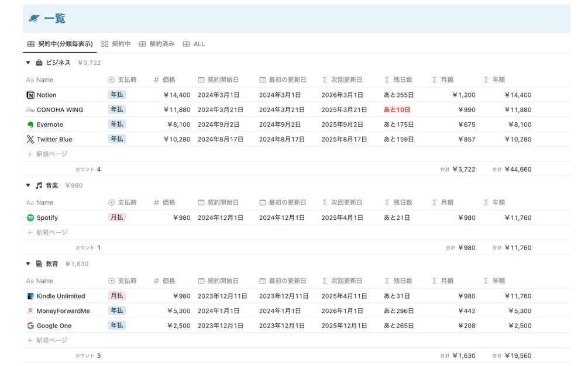
Task: Open 支払時 column header in ビジネス table
Action: pos(123,80)
